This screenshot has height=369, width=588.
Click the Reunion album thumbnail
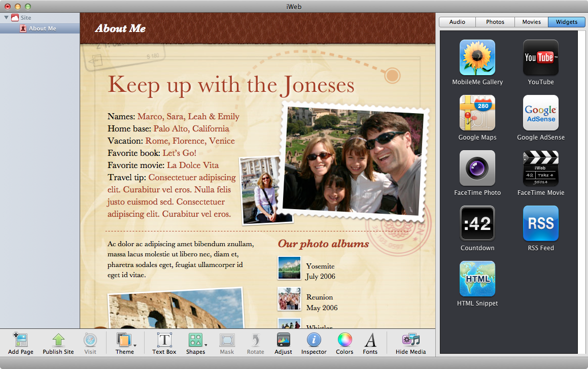pos(289,299)
